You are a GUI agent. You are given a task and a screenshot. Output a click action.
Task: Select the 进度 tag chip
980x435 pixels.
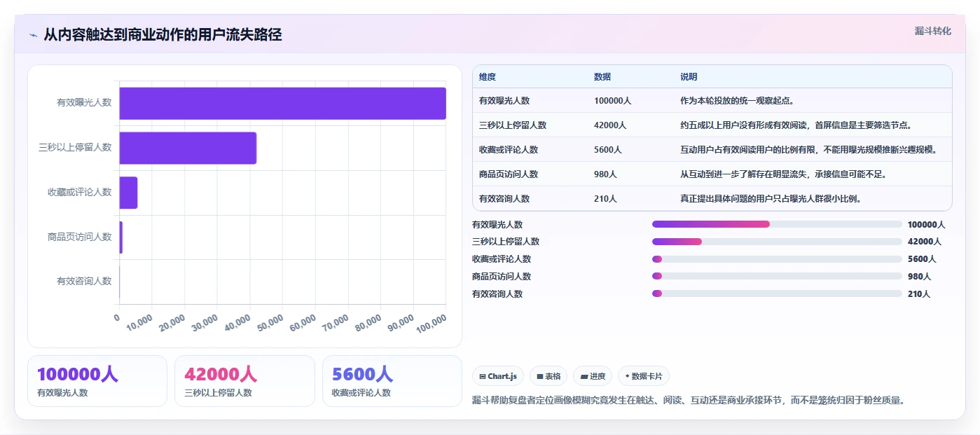593,376
